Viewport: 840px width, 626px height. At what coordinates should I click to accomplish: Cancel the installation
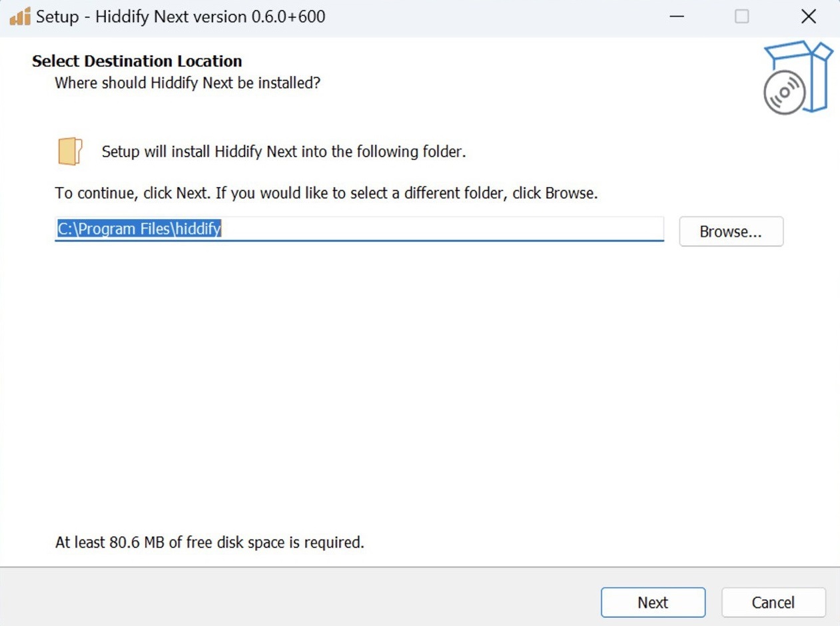click(x=773, y=602)
